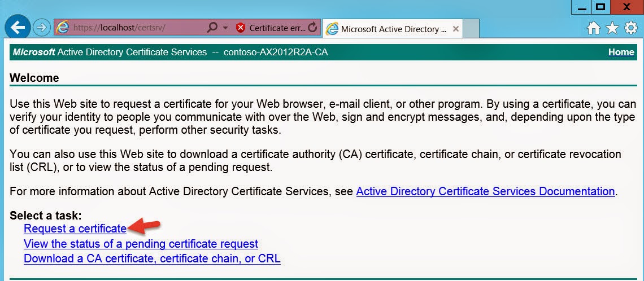Open Active Directory Certificate Services Documentation link
This screenshot has height=281, width=644.
point(485,191)
